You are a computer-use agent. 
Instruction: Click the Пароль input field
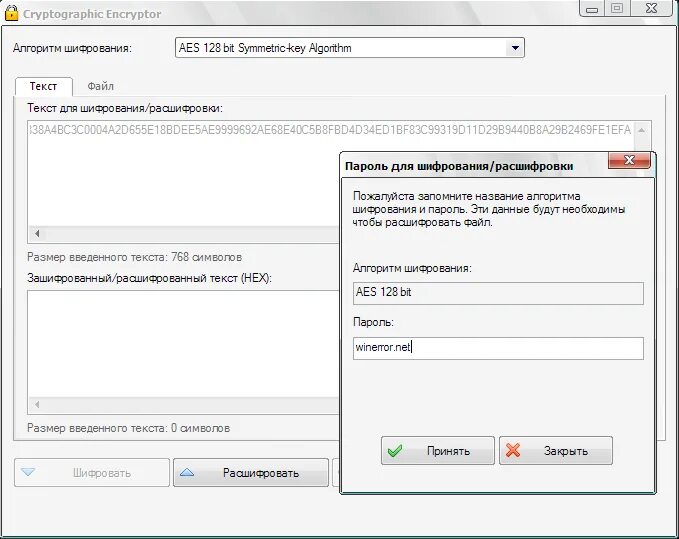498,348
